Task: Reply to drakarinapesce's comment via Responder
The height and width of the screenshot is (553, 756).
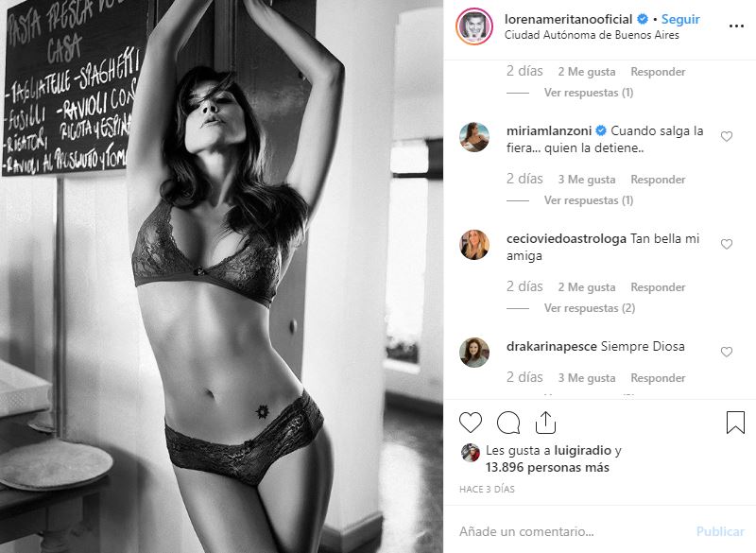Action: [658, 378]
